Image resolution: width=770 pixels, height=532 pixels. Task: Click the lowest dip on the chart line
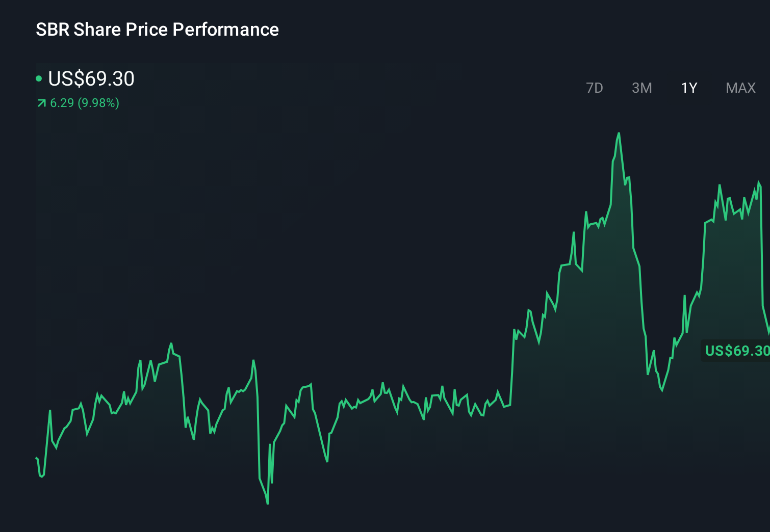[x=267, y=503]
